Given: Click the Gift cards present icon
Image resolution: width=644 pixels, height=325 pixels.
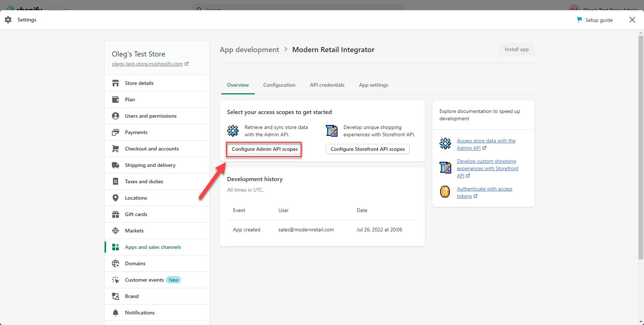Looking at the screenshot, I should tap(116, 214).
